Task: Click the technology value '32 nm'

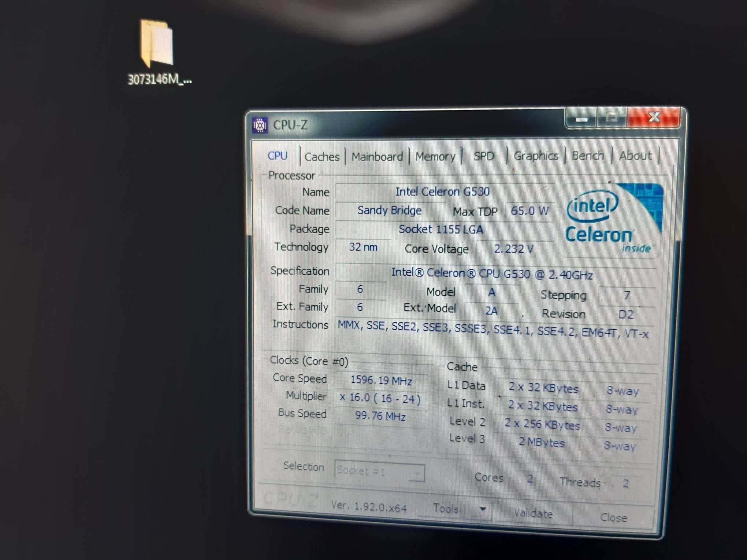Action: [x=363, y=247]
